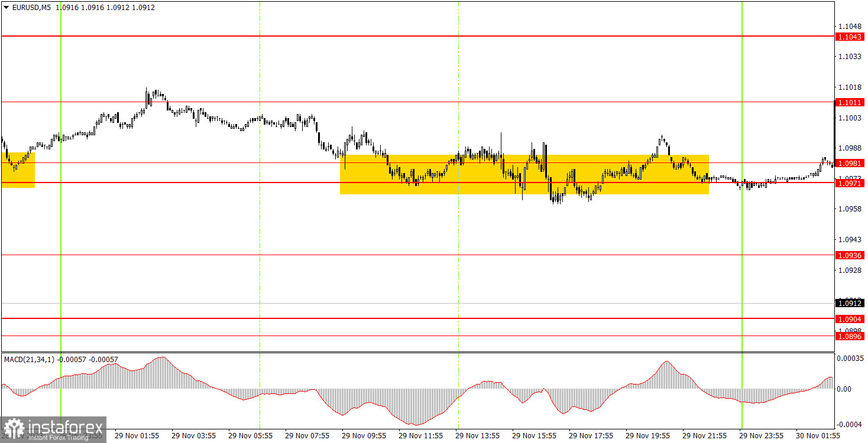Click the 1.1043 red price level label
868x443 pixels.
[850, 37]
